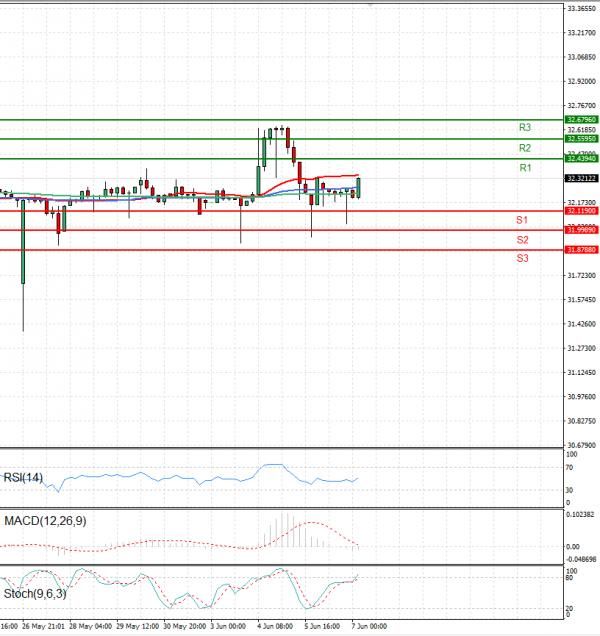Click the Stoch(9,6,3) indicator label
600x636 pixels.
[x=35, y=594]
